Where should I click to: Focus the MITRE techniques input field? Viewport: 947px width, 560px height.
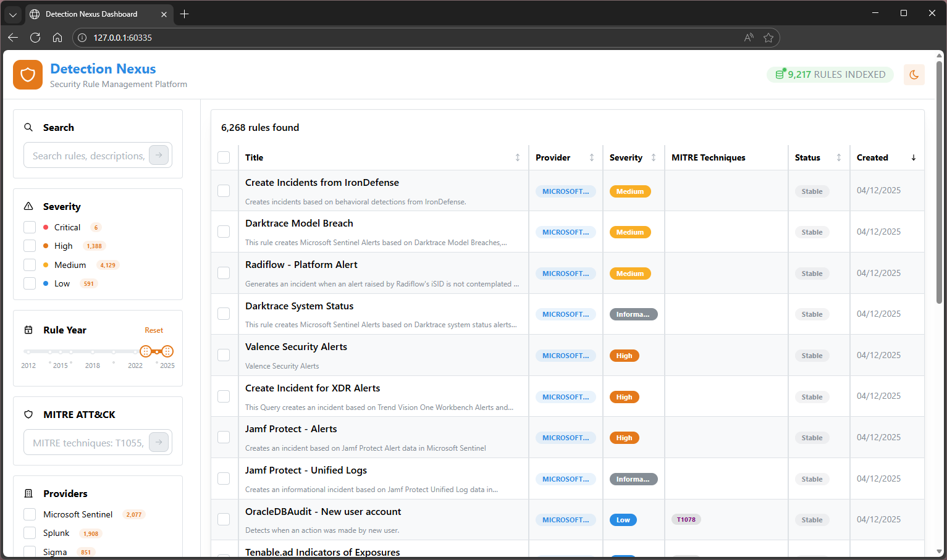point(90,442)
